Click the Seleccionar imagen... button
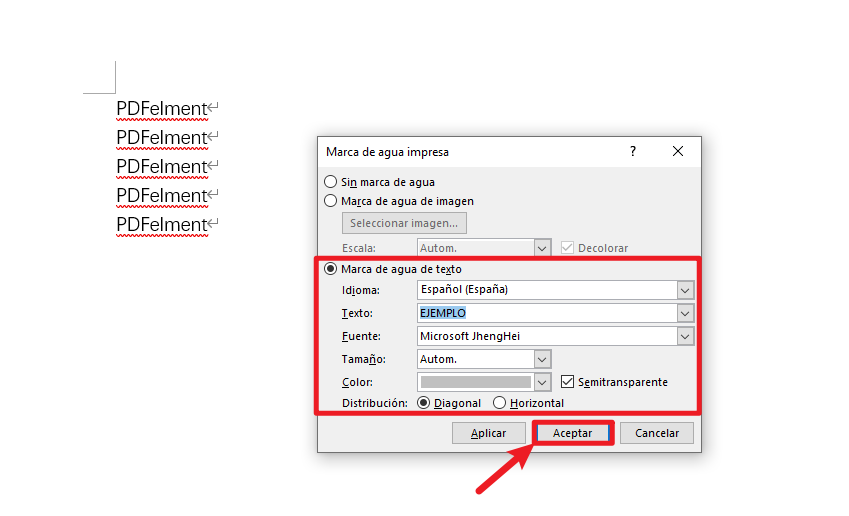Viewport: 849px width, 516px height. point(404,223)
